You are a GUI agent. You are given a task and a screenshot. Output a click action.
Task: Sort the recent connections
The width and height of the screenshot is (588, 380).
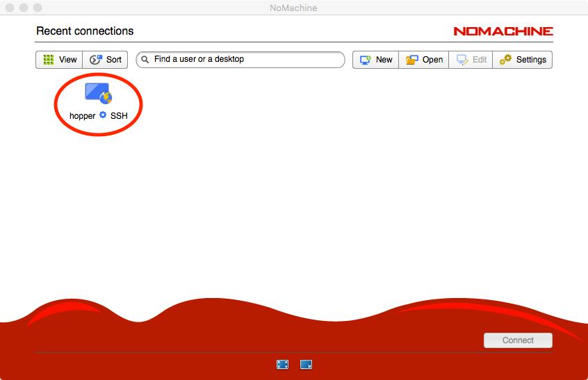[x=106, y=60]
